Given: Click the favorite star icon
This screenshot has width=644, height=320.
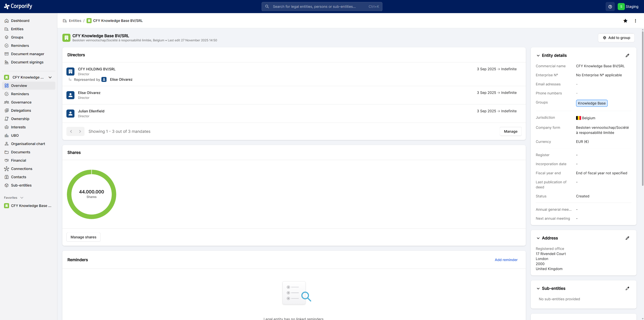Looking at the screenshot, I should click(625, 21).
